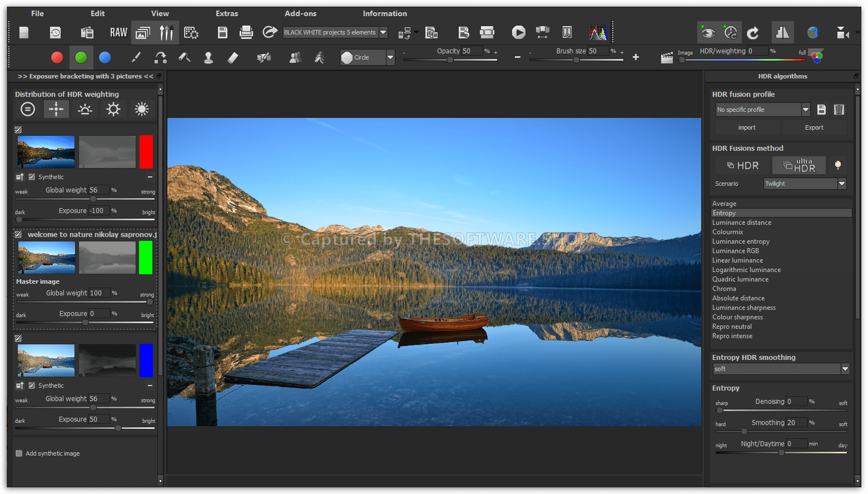Image resolution: width=868 pixels, height=494 pixels.
Task: Open the histogram display icon
Action: pyautogui.click(x=598, y=33)
